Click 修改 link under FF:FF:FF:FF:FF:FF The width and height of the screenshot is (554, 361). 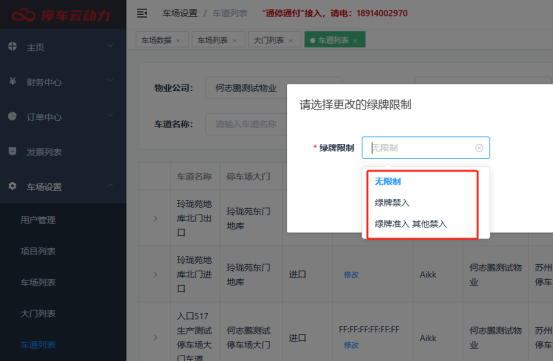(x=351, y=345)
